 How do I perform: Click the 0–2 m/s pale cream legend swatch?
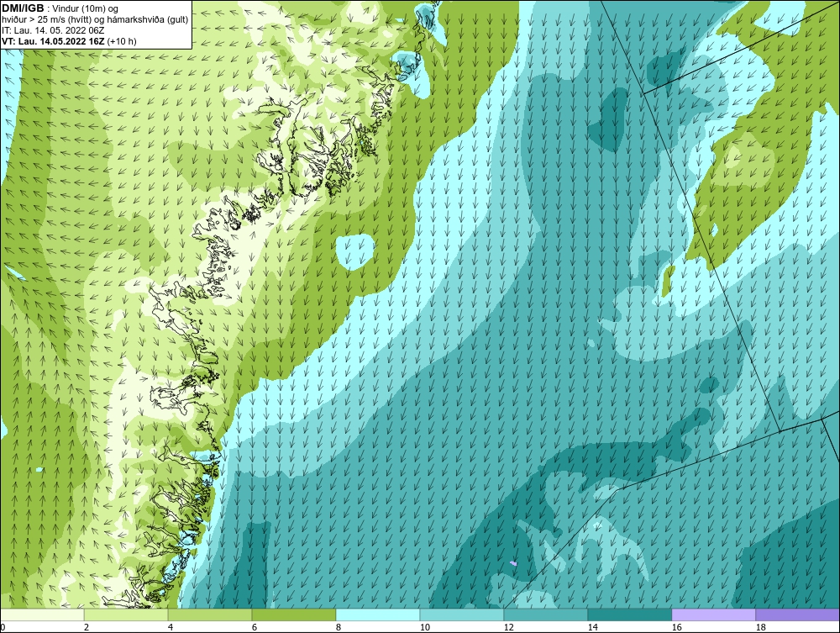point(42,615)
